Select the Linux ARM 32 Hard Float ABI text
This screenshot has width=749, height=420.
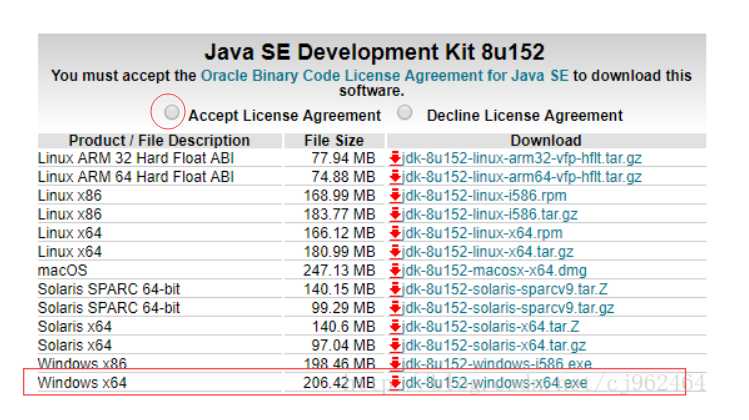click(x=136, y=158)
